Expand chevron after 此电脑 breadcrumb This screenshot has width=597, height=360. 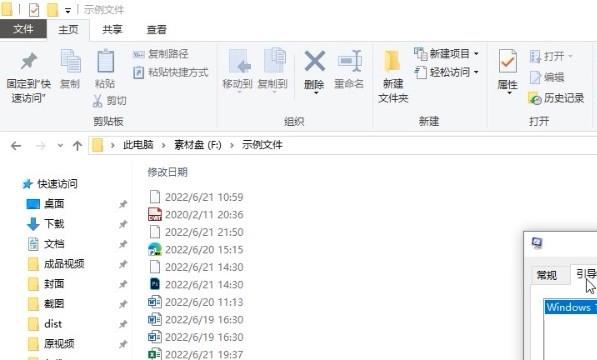click(164, 145)
